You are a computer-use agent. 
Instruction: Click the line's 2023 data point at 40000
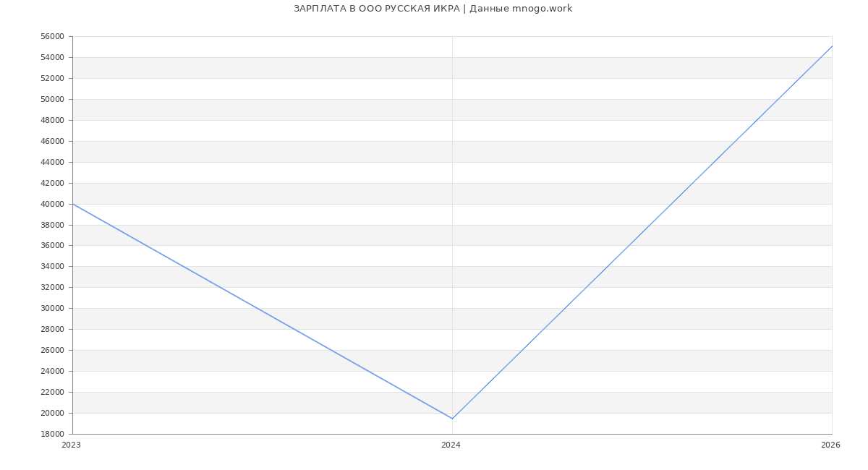tap(72, 204)
